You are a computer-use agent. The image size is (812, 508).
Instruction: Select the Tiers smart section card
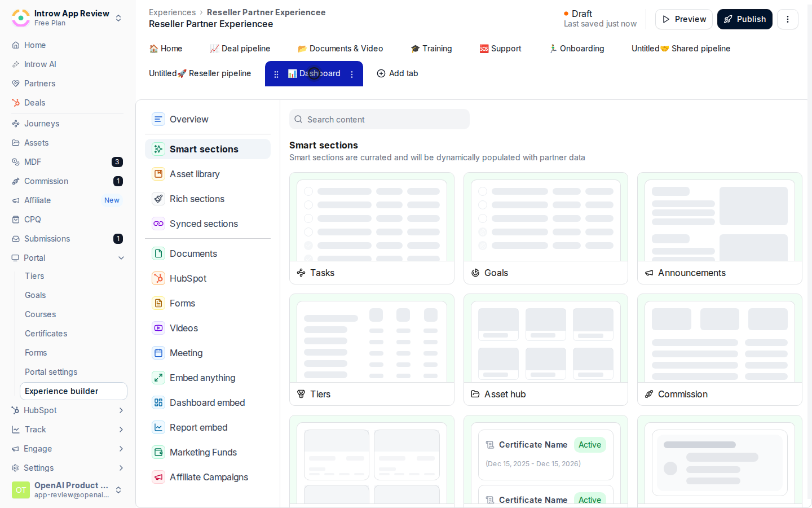(x=372, y=349)
